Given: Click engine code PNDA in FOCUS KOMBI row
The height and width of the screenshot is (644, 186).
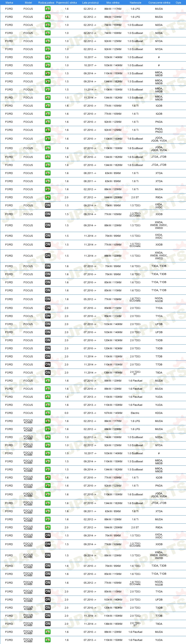Looking at the screenshot, I should (159, 486).
